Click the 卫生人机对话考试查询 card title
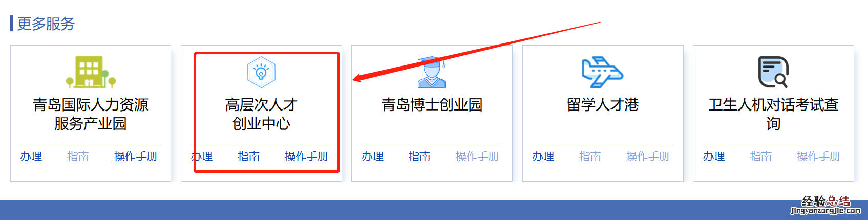 pos(773,114)
